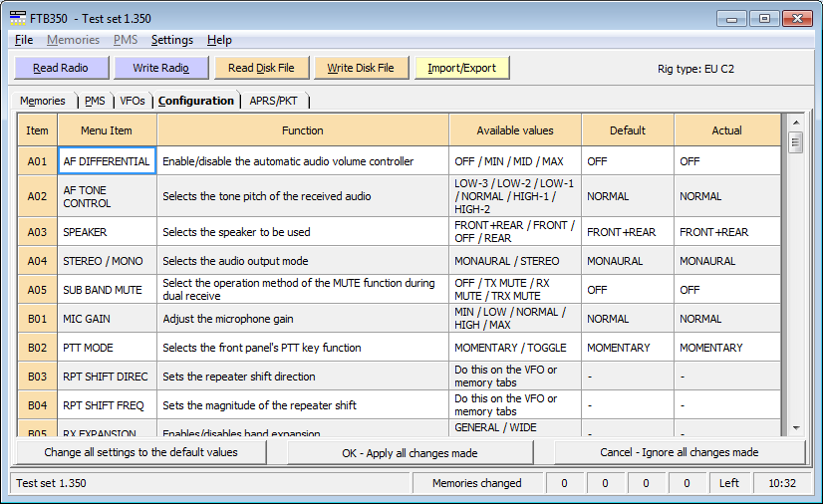Click Cancel - Ignore all changes made
Image resolution: width=823 pixels, height=504 pixels.
(679, 452)
